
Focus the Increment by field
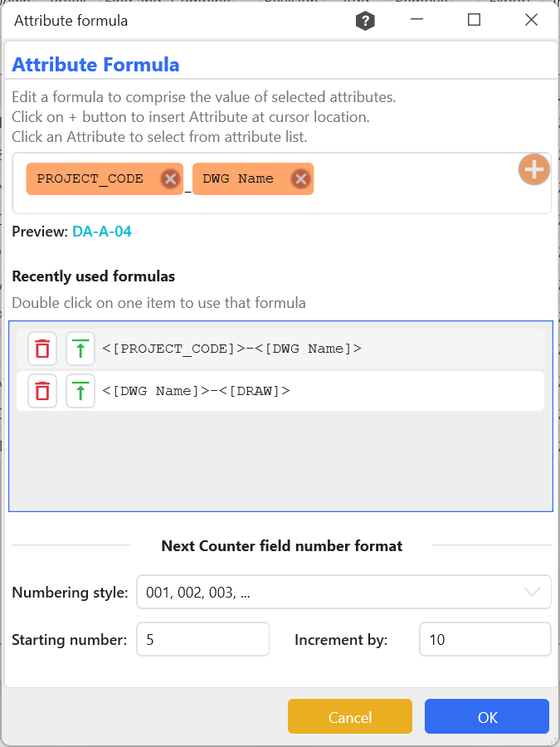[x=485, y=640]
